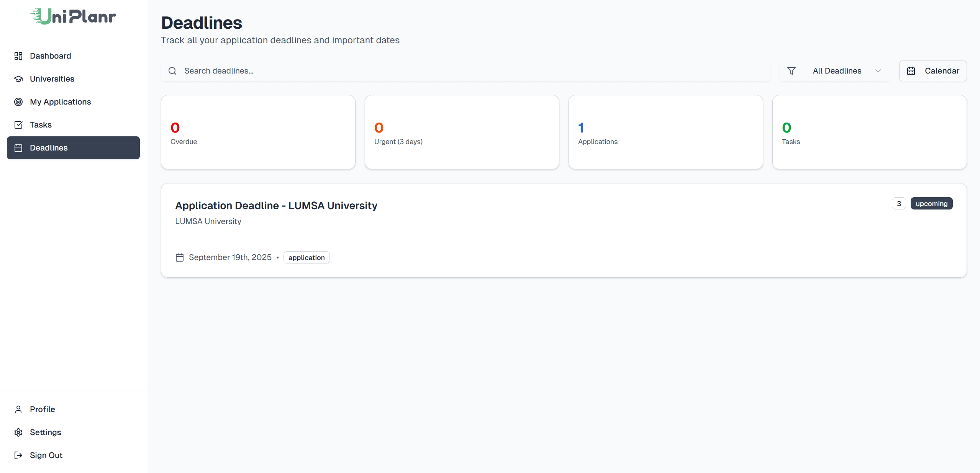Click the UniPlanr logo
The width and height of the screenshot is (980, 473).
(x=73, y=17)
